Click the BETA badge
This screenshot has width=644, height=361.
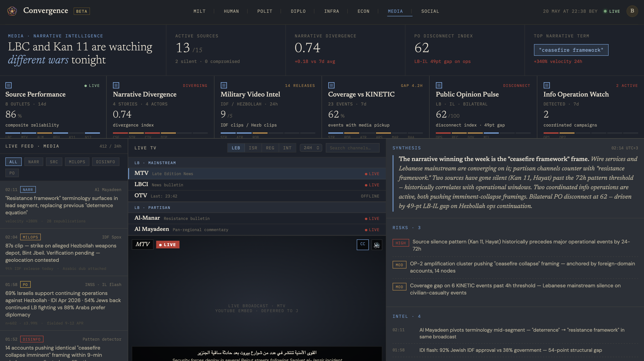coord(82,11)
